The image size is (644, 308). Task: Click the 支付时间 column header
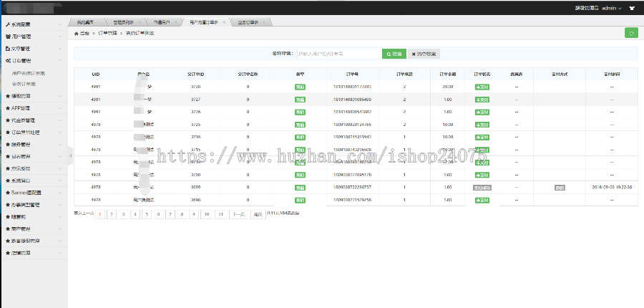coord(612,74)
